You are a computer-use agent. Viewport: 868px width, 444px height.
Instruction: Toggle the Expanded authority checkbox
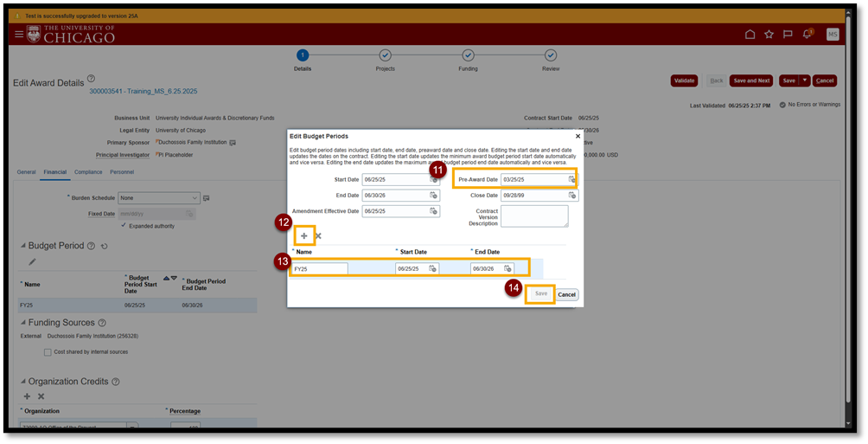tap(122, 226)
